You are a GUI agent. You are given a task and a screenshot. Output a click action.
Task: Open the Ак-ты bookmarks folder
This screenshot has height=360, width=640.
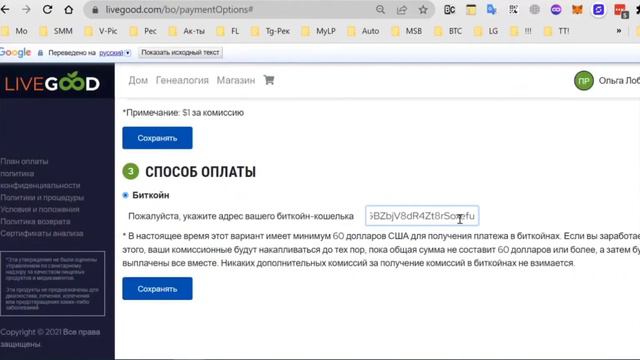click(x=187, y=31)
